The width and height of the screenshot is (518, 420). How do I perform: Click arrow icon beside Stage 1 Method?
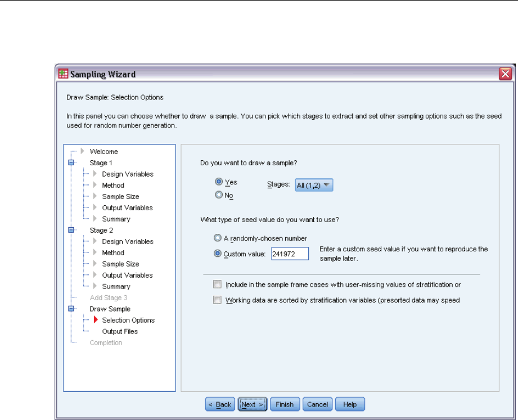[95, 185]
